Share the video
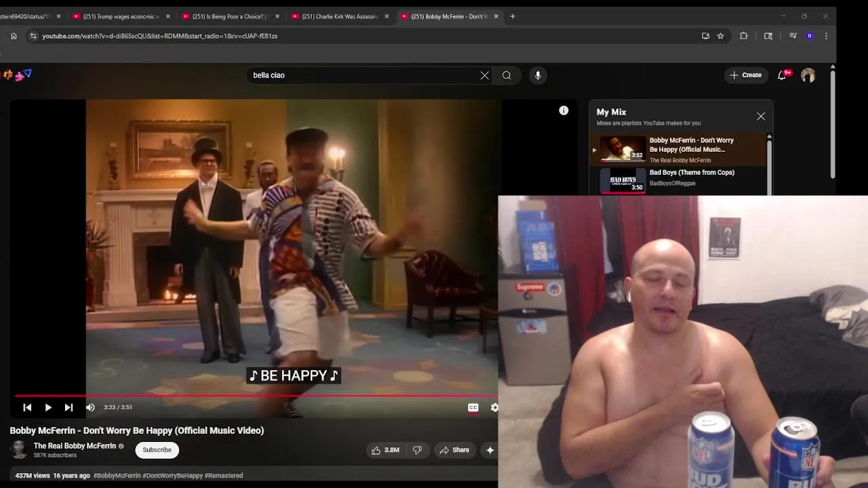 coord(454,450)
